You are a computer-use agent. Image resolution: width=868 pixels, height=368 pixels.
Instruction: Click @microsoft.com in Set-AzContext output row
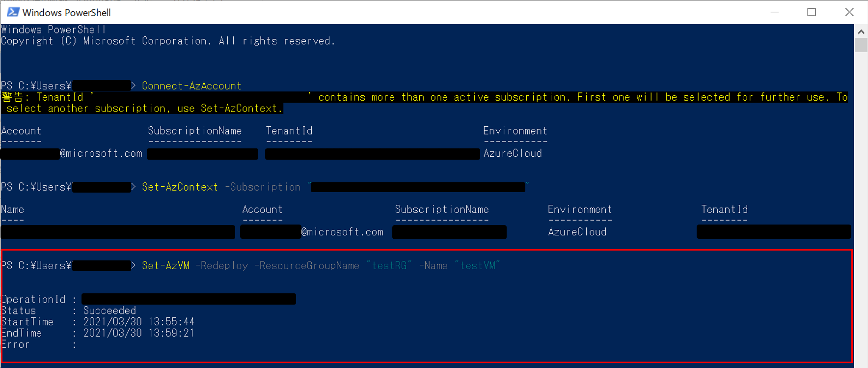tap(342, 232)
